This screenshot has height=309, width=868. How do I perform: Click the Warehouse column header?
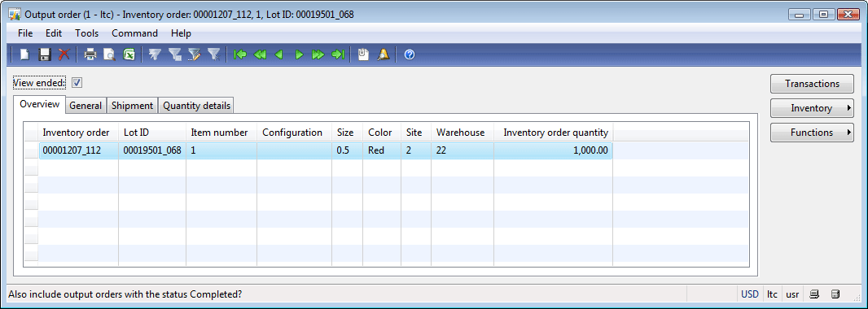click(462, 133)
